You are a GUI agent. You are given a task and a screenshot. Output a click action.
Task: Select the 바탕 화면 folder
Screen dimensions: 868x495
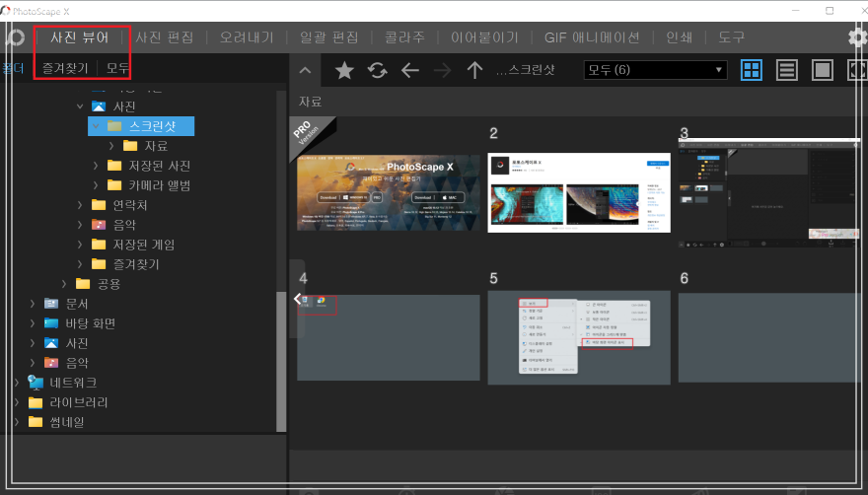tap(79, 323)
